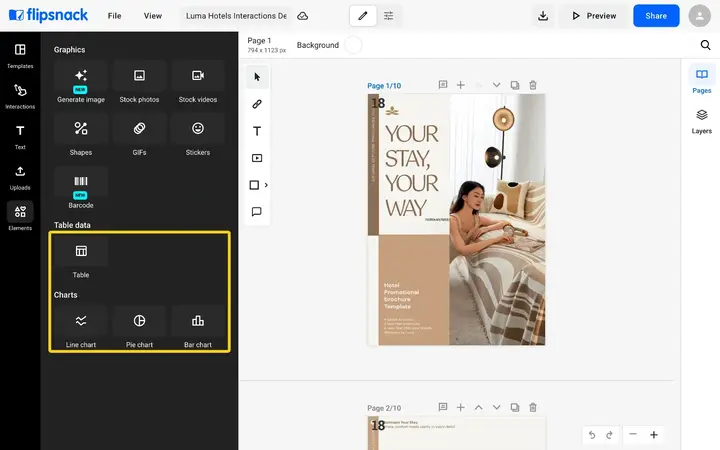Open the Shapes element category
The width and height of the screenshot is (720, 450).
[81, 136]
